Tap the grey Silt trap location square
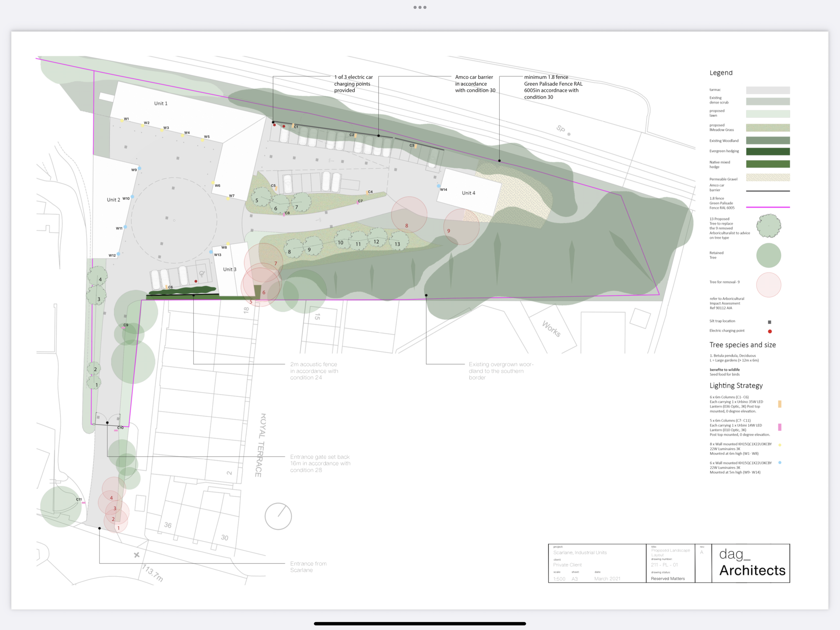The height and width of the screenshot is (630, 840). [x=769, y=322]
